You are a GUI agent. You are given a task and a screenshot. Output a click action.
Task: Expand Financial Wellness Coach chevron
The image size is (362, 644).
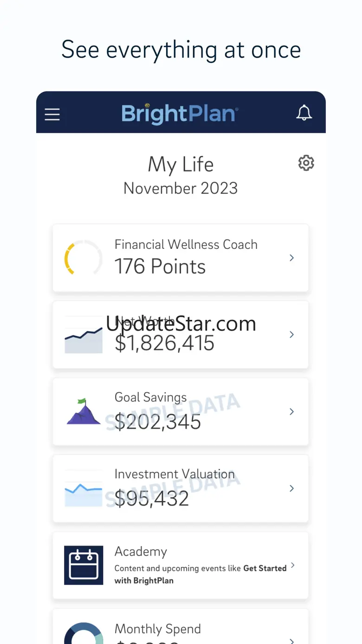(x=292, y=258)
